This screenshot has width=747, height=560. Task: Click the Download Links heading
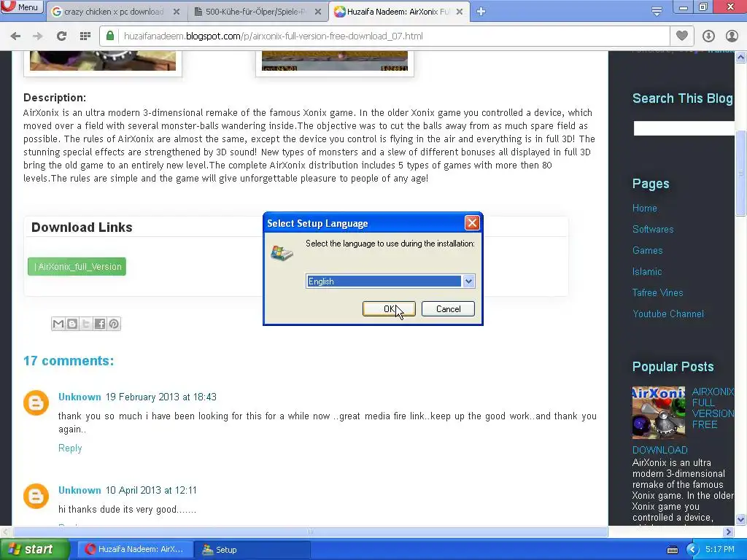(x=82, y=227)
